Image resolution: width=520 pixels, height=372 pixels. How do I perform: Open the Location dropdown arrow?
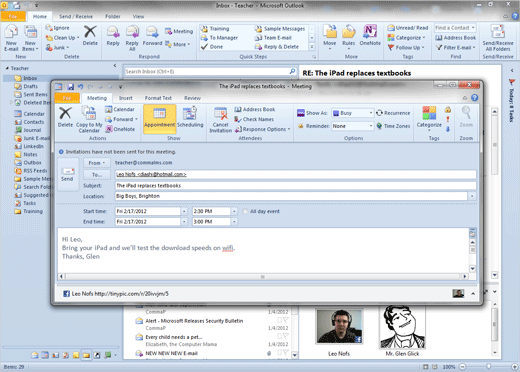coord(472,196)
